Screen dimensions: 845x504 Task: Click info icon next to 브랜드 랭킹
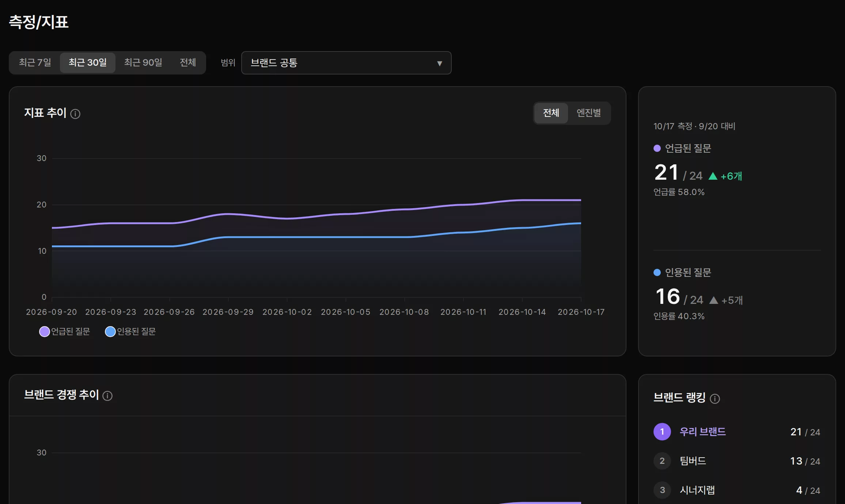[x=715, y=399]
